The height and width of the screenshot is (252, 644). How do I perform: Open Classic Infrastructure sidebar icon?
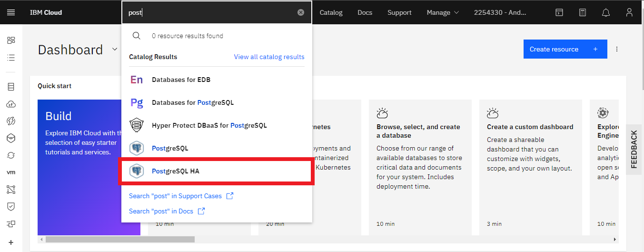(x=11, y=87)
